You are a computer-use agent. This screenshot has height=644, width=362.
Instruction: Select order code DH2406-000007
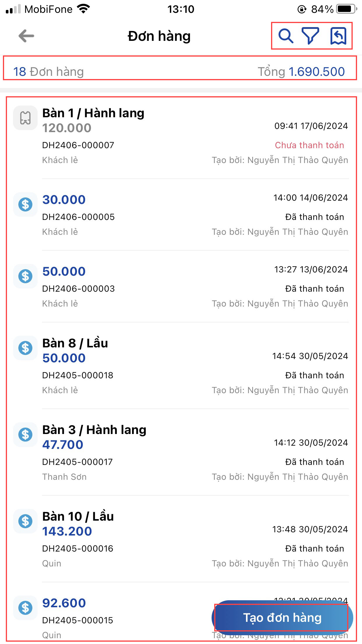point(78,145)
